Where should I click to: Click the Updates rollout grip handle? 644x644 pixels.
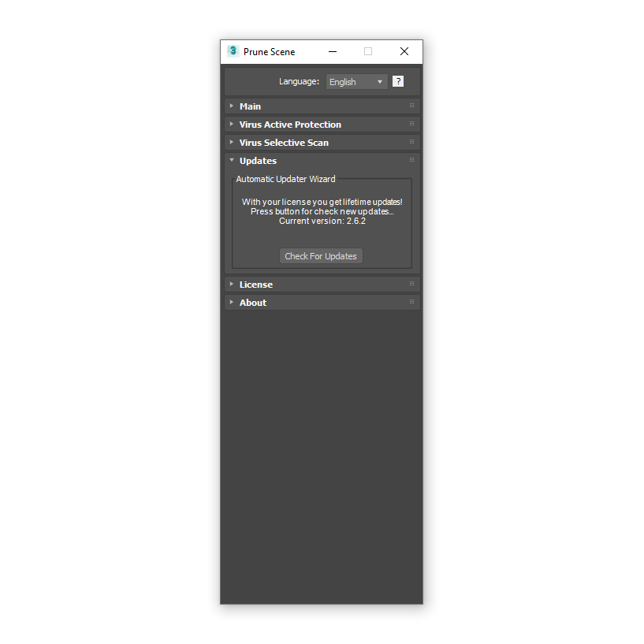(x=411, y=160)
